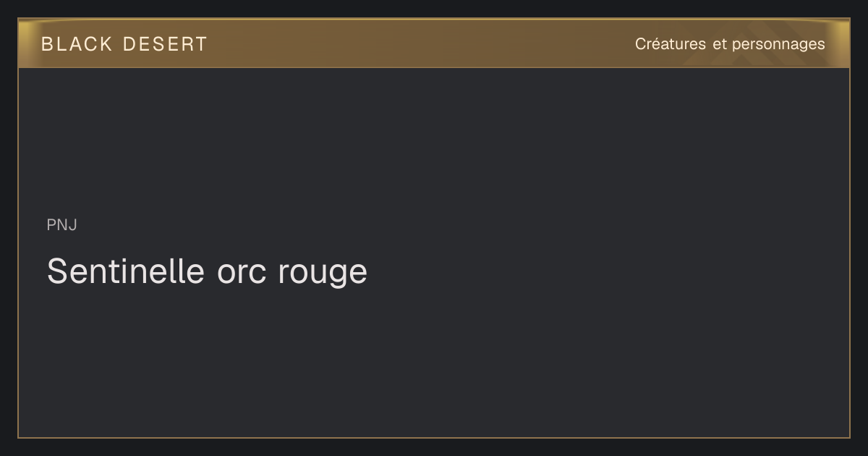Click the gold border frame at the card bottom

tap(434, 438)
